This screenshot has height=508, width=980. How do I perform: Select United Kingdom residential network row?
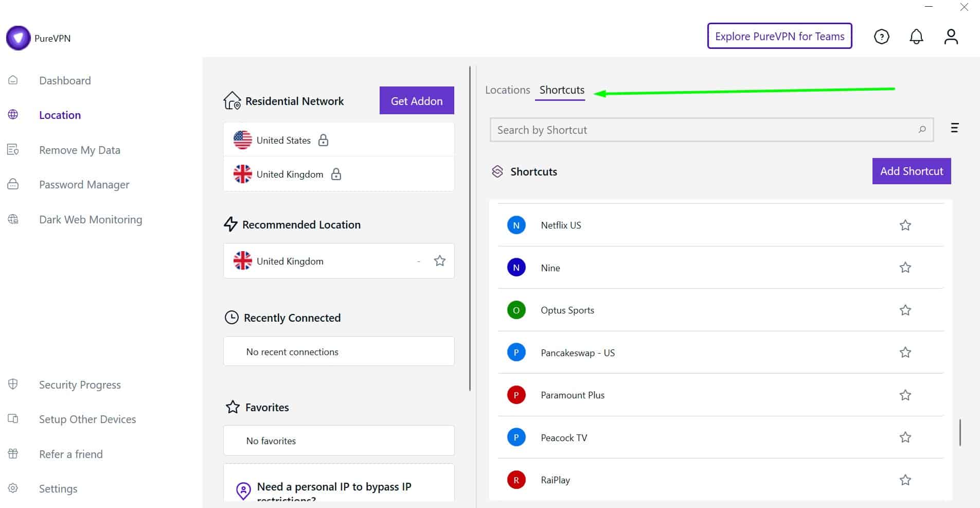click(339, 174)
